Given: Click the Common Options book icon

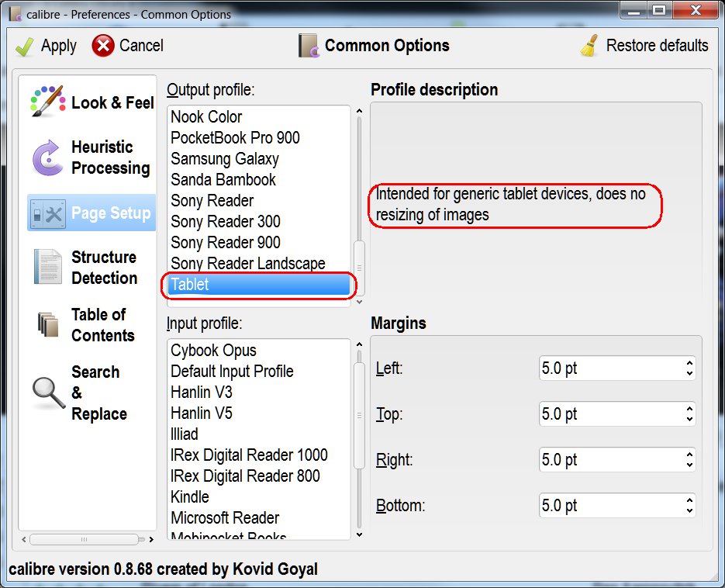Looking at the screenshot, I should [309, 45].
